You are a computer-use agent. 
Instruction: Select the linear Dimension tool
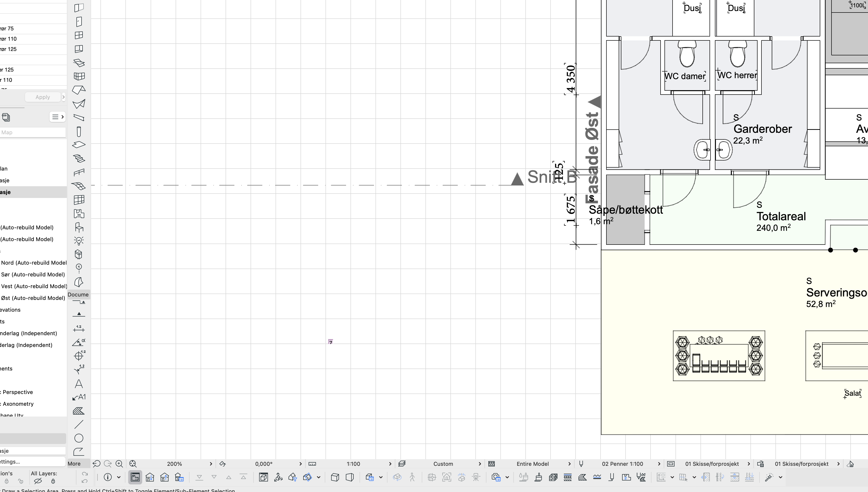point(79,328)
